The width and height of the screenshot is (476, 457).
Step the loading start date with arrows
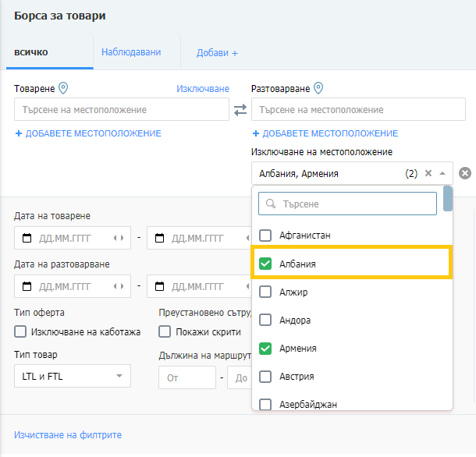click(x=119, y=238)
